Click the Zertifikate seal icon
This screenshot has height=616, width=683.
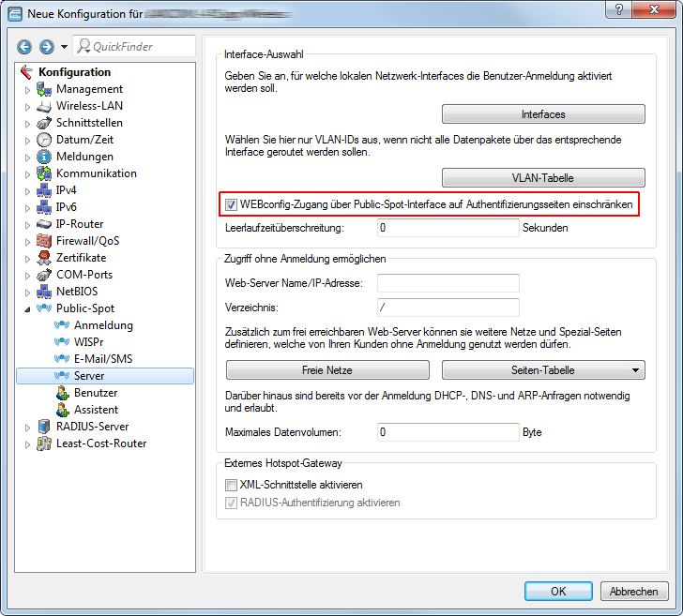[44, 258]
